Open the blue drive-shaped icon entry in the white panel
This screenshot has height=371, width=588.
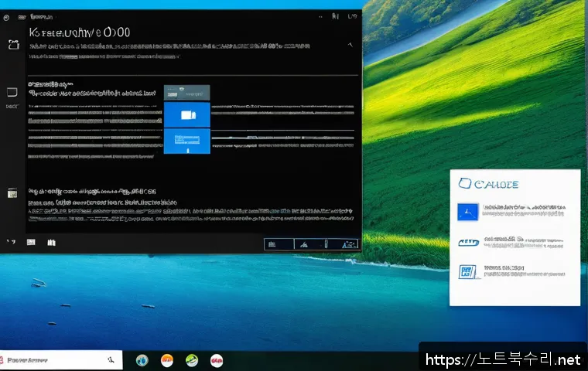[x=468, y=243]
